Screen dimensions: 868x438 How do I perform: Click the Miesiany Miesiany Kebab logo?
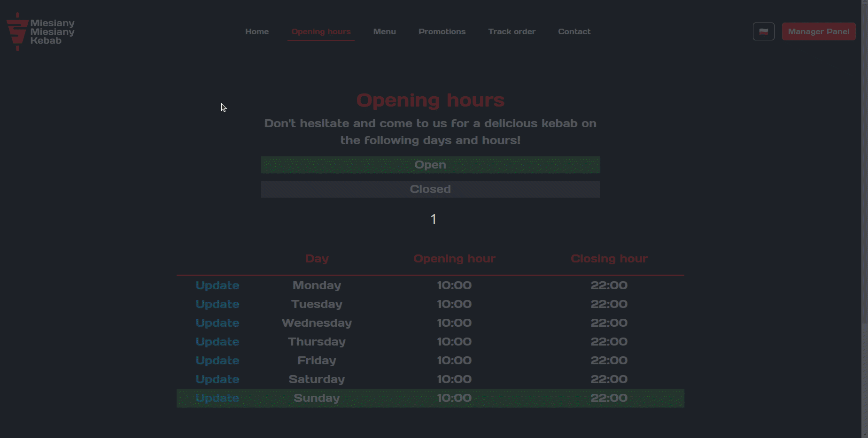tap(40, 31)
